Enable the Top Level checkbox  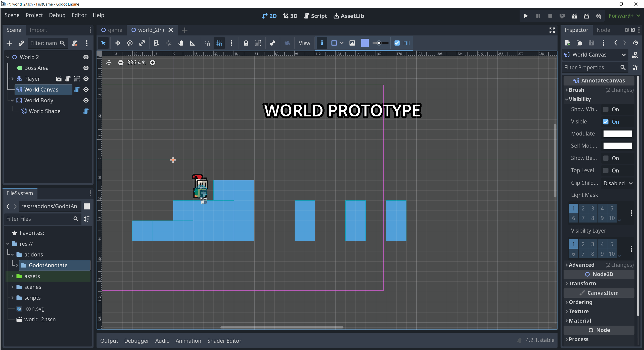tap(606, 170)
